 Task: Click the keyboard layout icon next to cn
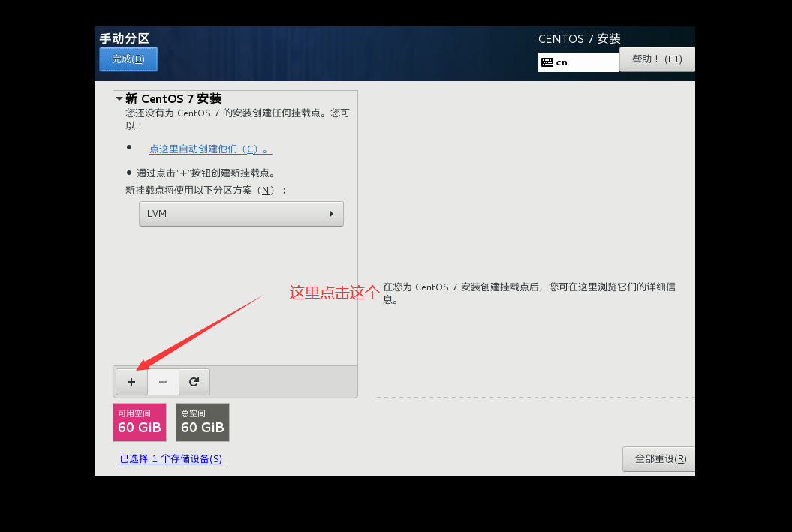547,62
